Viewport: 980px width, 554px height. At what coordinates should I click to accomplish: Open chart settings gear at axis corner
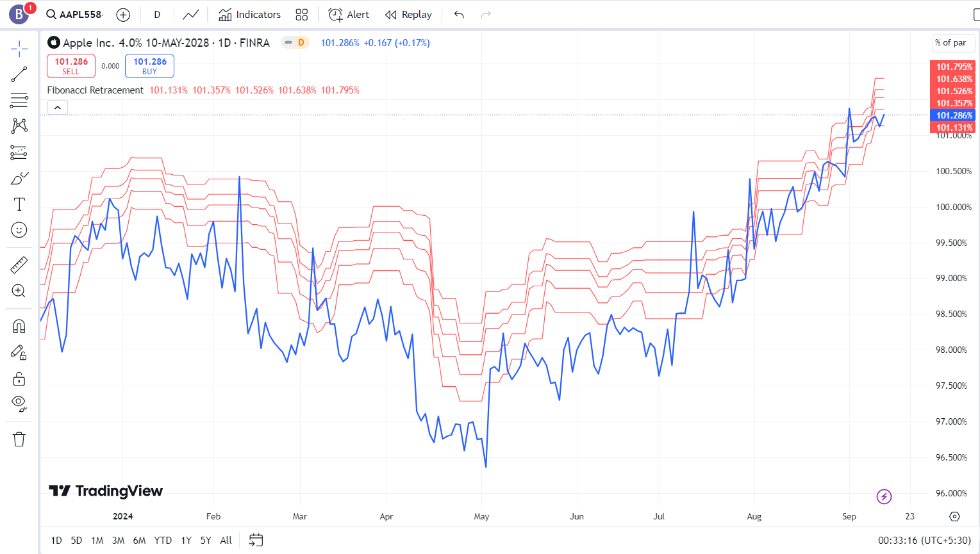(954, 516)
